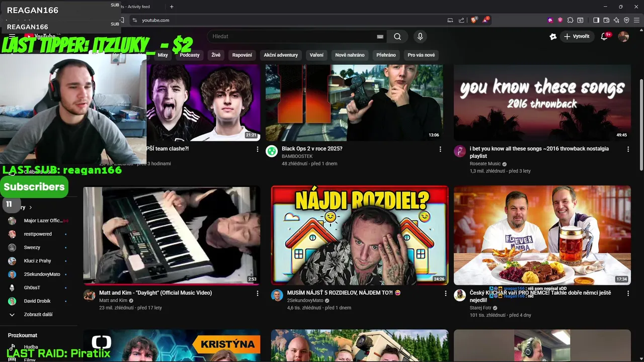Open more options for Matt and Kim video
Viewport: 644px width, 362px height.
point(258,293)
